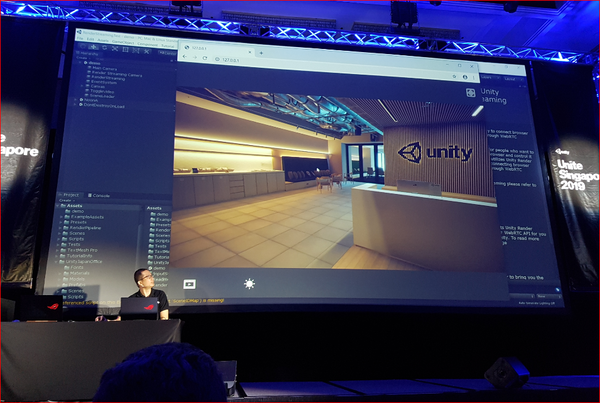
Task: Select Models folder under UnityJapanOffice
Action: pyautogui.click(x=74, y=279)
